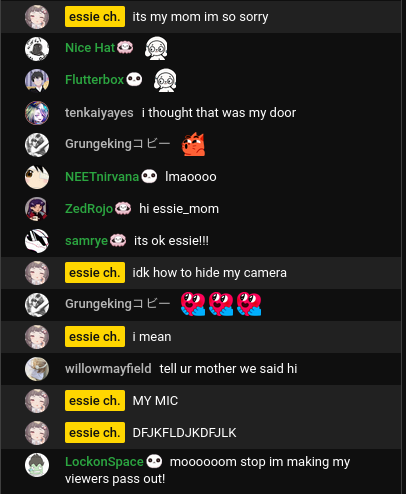The image size is (406, 494).
Task: Click the essie ch. badge on 'i mean'
Action: tap(95, 337)
